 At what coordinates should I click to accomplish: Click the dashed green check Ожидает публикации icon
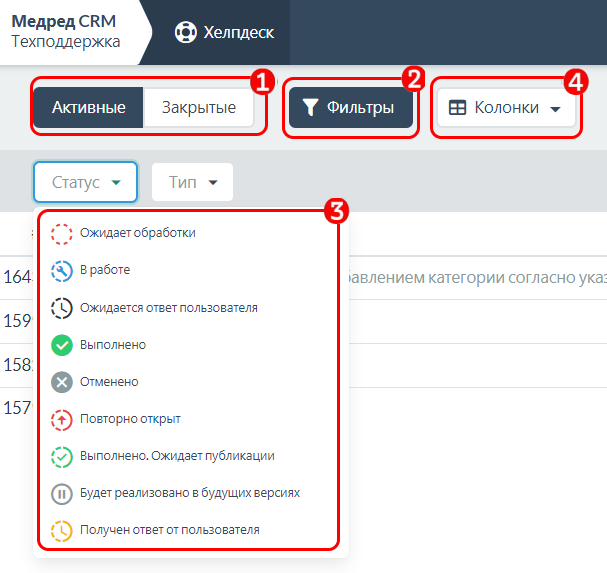click(62, 457)
